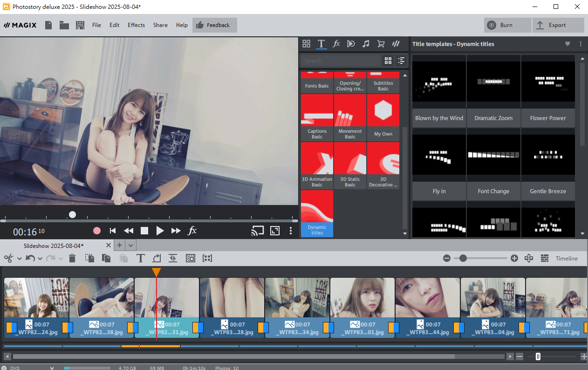
Task: Select the Movement Basic category
Action: pos(350,117)
